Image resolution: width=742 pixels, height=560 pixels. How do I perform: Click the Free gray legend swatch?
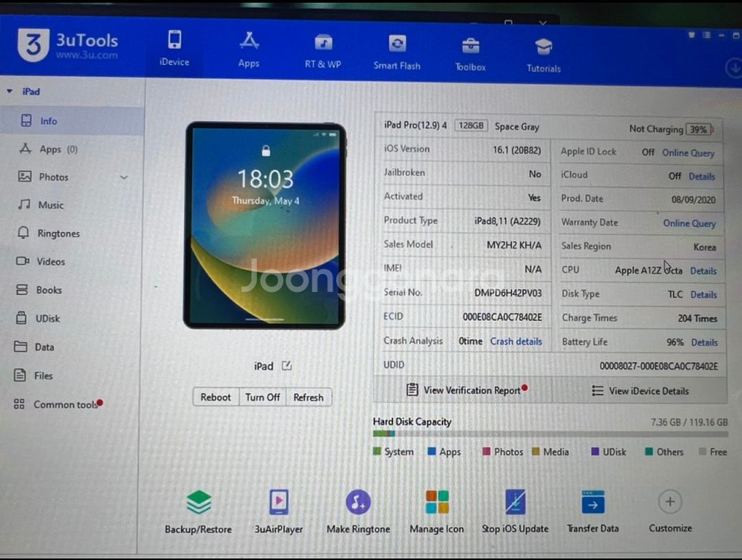pyautogui.click(x=702, y=451)
